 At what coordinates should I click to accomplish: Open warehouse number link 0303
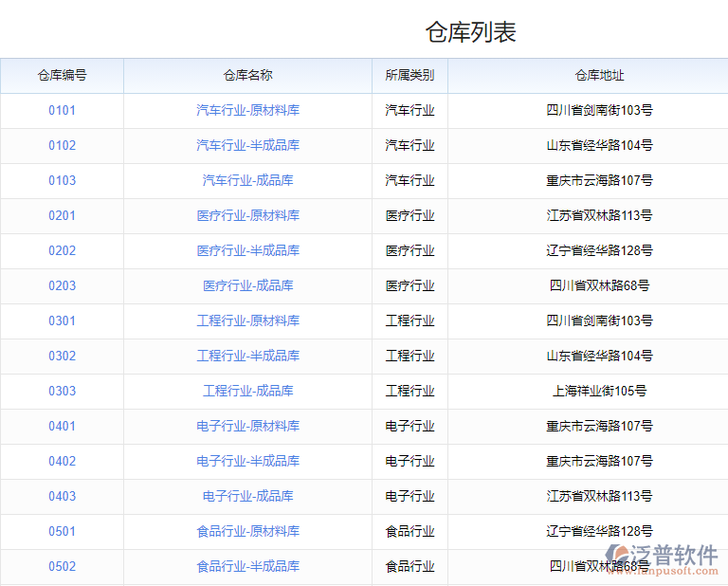coord(62,391)
